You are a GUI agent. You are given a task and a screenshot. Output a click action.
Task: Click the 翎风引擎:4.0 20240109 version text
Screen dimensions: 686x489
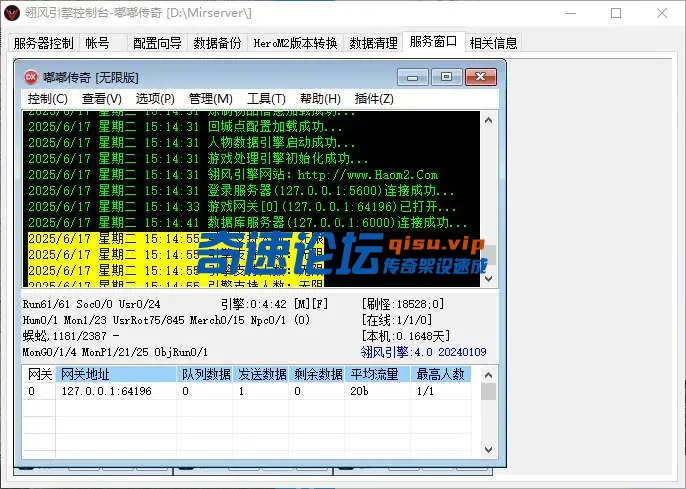[423, 352]
